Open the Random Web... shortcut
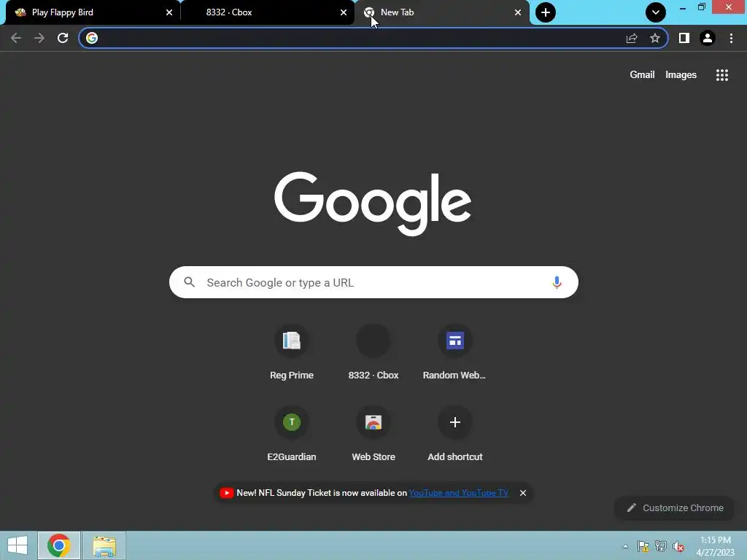Screen dimensions: 747x560 (455, 353)
